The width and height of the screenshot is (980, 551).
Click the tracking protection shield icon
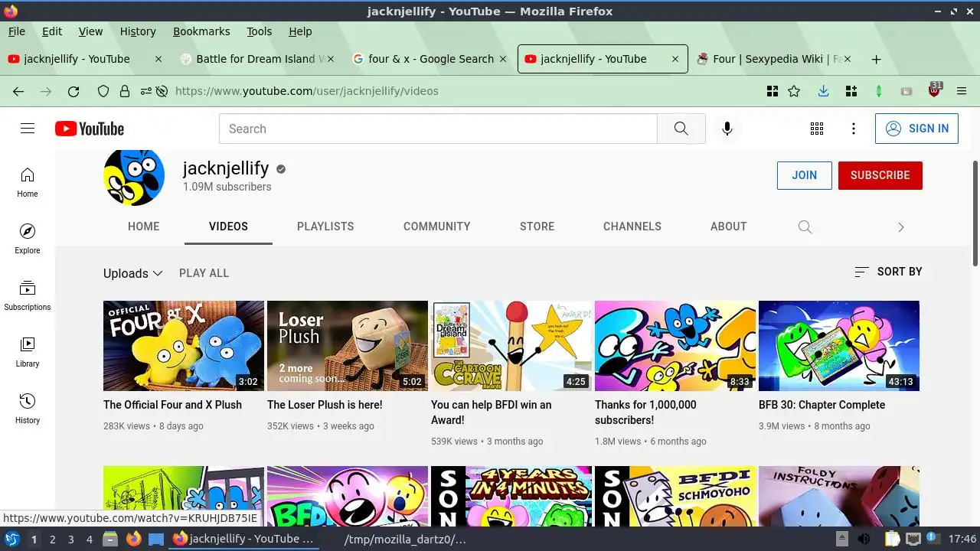click(103, 91)
